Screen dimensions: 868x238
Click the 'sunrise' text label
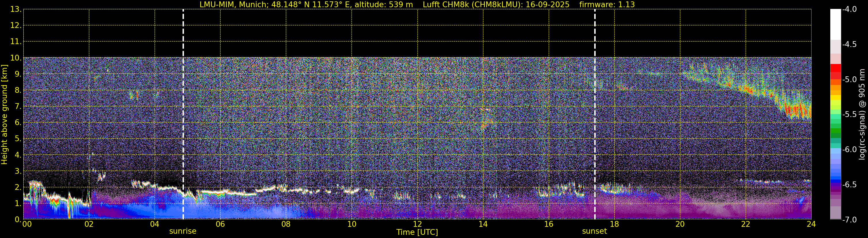(x=183, y=231)
